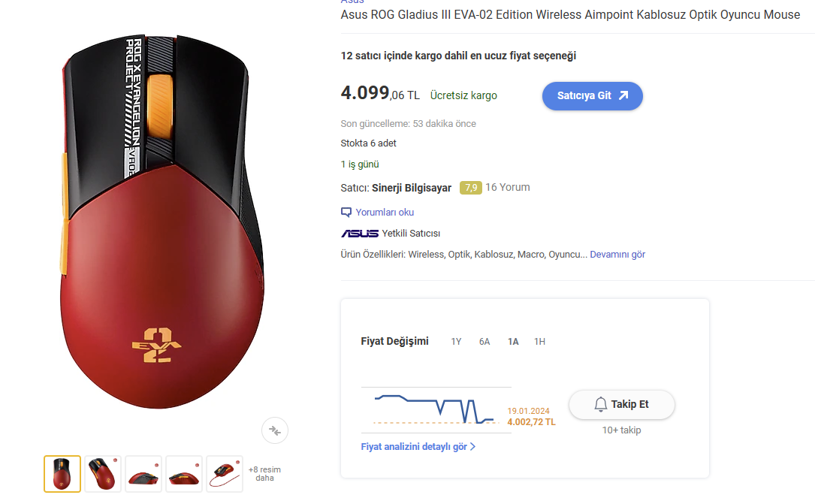Switch the price chart to 1H
Screen dimensions: 815x504
point(539,342)
